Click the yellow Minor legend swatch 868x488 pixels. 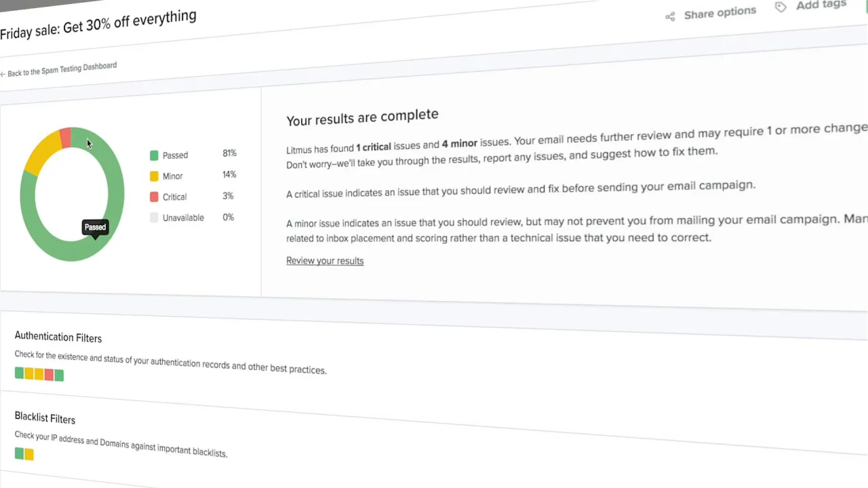(154, 176)
